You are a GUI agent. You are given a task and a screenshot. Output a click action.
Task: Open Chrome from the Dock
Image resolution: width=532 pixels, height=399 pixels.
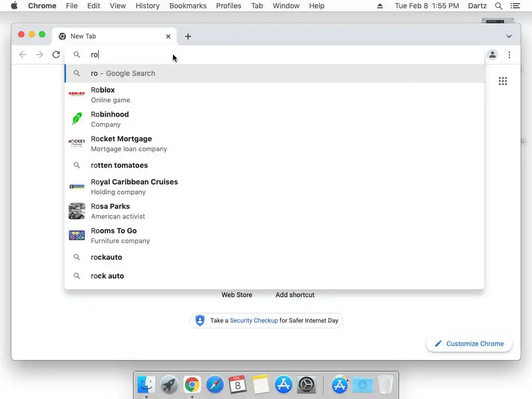(x=192, y=385)
